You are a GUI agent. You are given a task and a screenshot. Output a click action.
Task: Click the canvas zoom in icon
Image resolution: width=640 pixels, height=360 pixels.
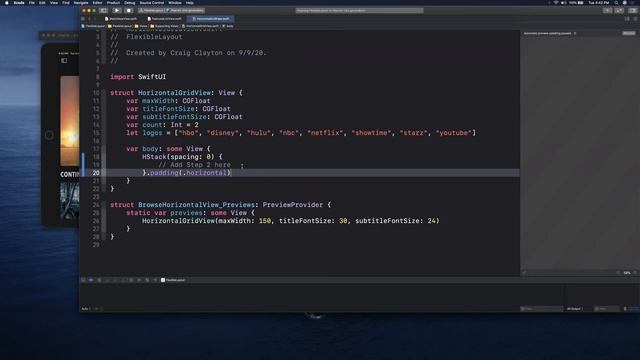635,273
